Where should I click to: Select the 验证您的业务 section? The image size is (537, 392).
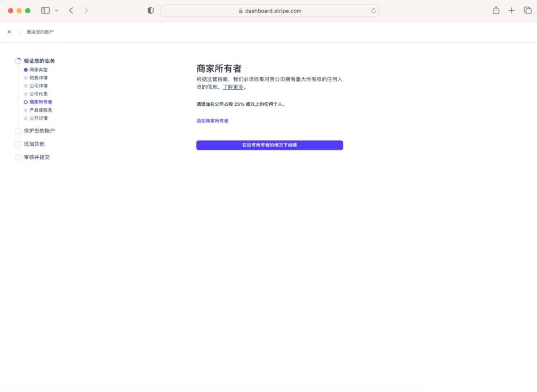(x=39, y=61)
